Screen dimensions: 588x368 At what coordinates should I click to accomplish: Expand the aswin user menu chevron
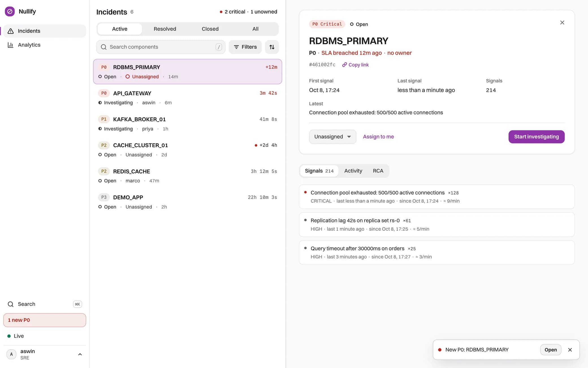point(80,354)
